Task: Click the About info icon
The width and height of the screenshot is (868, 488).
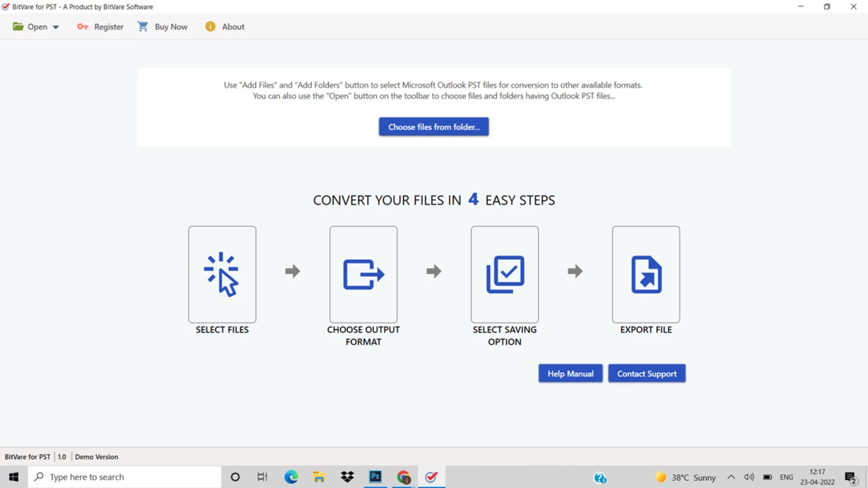Action: click(210, 26)
